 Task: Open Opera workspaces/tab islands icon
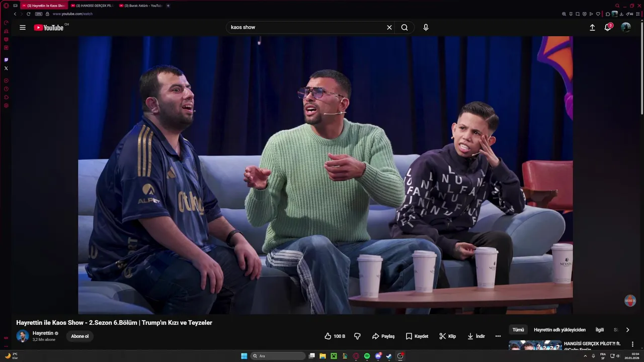coord(15,6)
